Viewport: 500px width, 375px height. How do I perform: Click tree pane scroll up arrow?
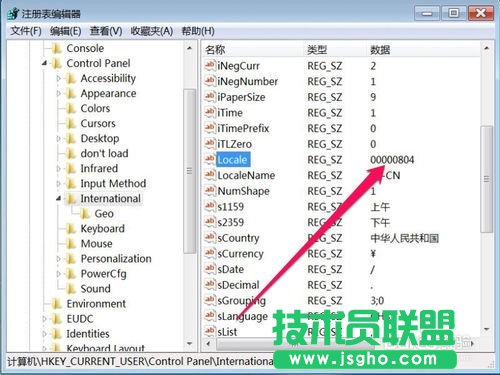189,49
